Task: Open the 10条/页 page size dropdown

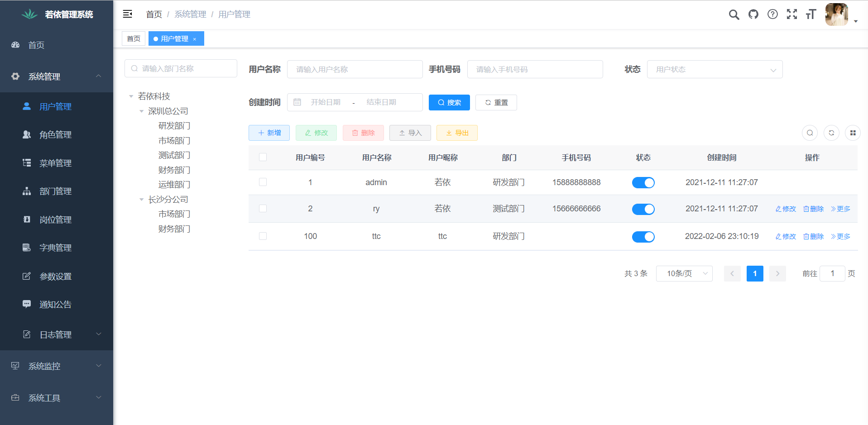Action: pos(684,273)
